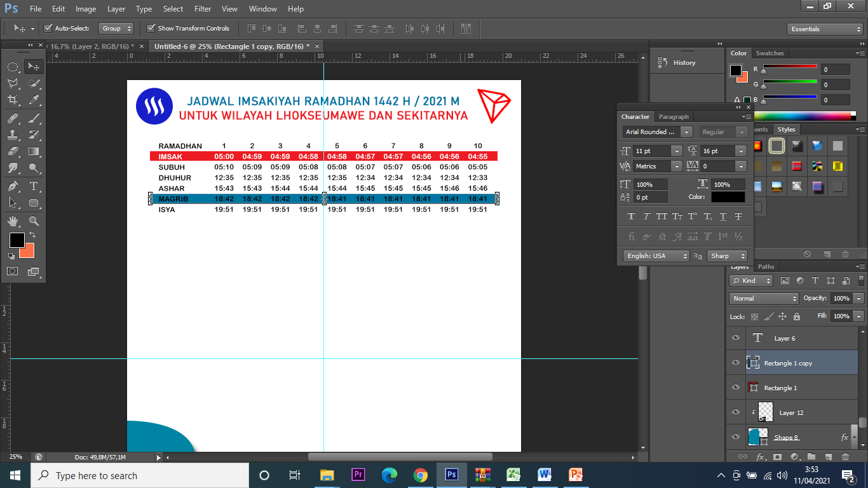This screenshot has width=868, height=488.
Task: Select the Gradient tool
Action: point(34,151)
